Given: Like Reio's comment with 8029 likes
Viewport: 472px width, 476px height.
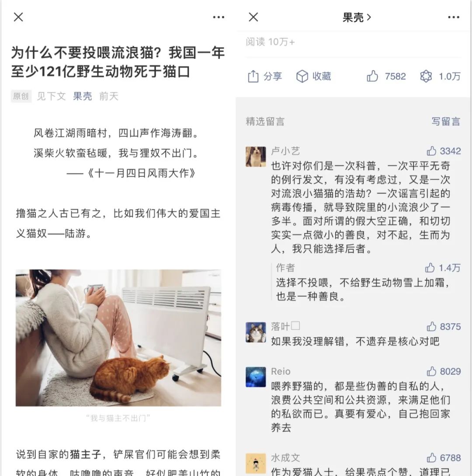Looking at the screenshot, I should click(431, 371).
